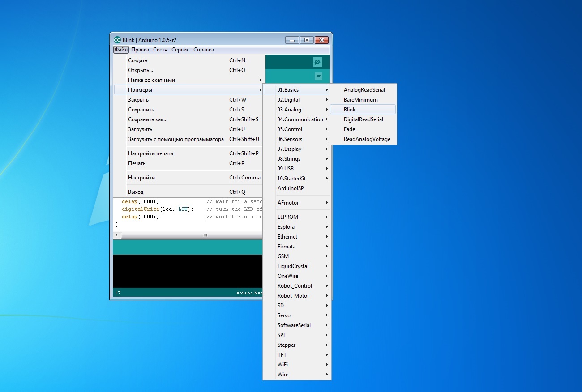Expand Servo library examples
The width and height of the screenshot is (582, 392).
297,315
